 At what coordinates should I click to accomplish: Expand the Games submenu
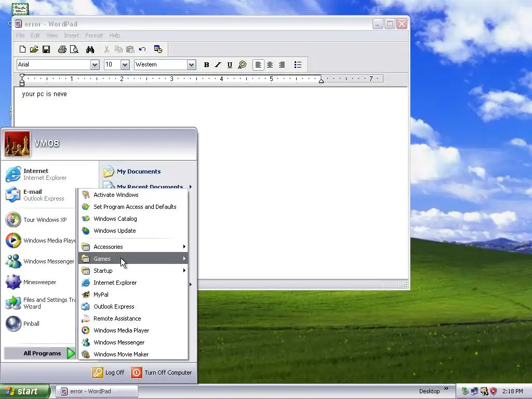pyautogui.click(x=133, y=259)
